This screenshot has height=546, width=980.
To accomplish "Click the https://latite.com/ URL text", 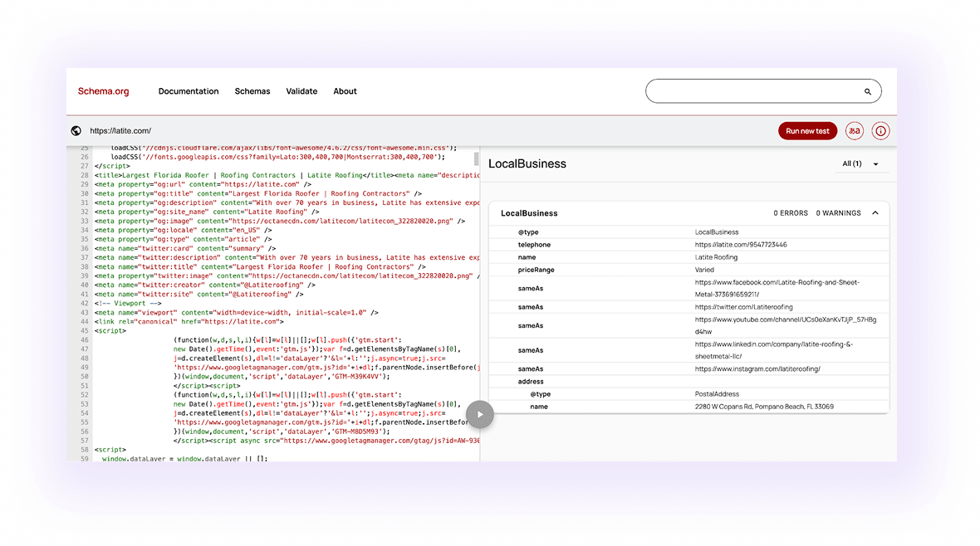I will [x=120, y=130].
